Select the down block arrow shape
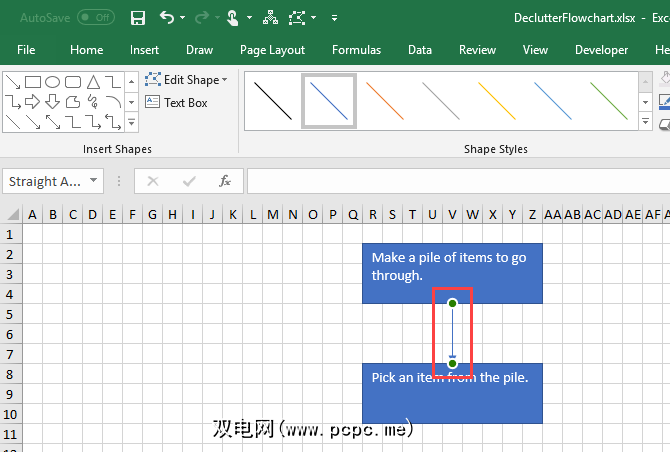670x452 pixels. click(x=52, y=101)
